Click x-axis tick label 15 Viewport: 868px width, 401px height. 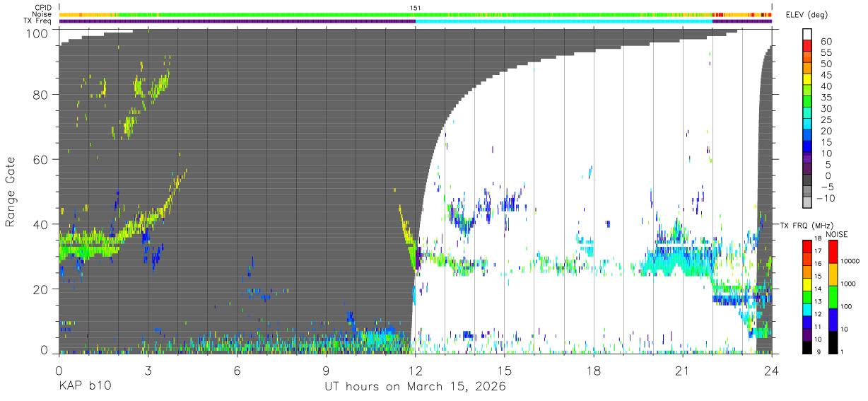click(x=504, y=370)
